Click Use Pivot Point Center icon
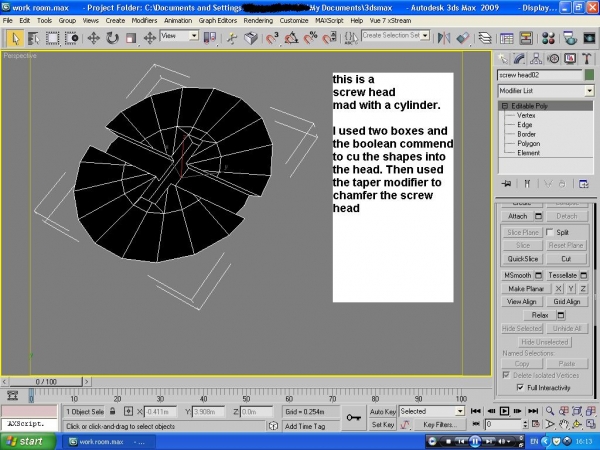Viewport: 600px width, 450px height. pyautogui.click(x=210, y=38)
